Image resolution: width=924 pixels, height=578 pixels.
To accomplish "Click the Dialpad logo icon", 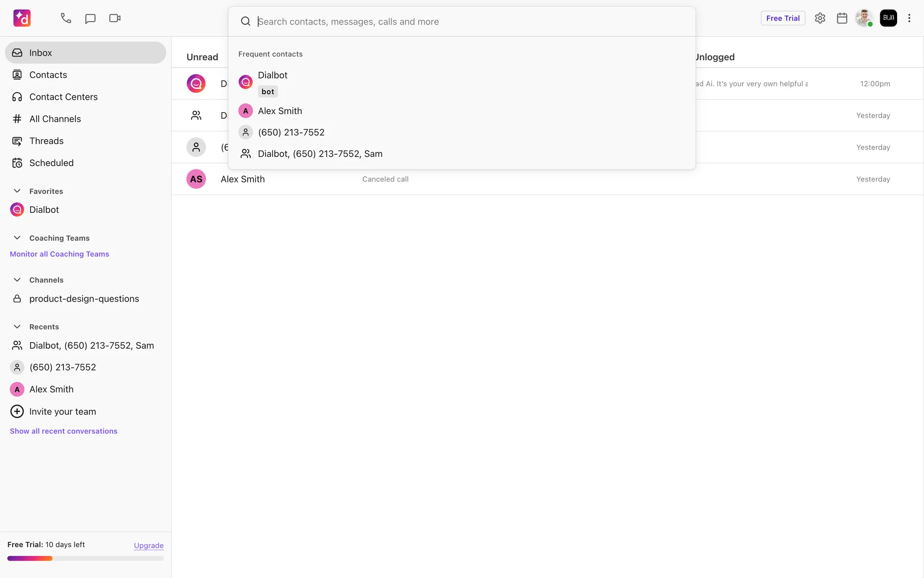I will pos(22,18).
